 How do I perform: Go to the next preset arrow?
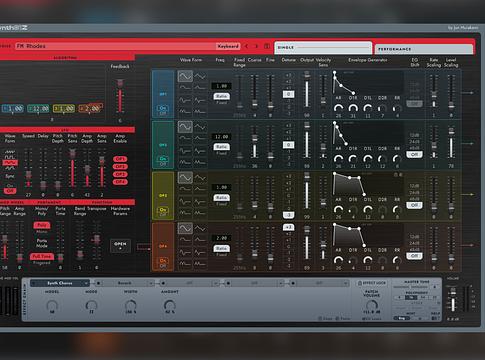256,46
